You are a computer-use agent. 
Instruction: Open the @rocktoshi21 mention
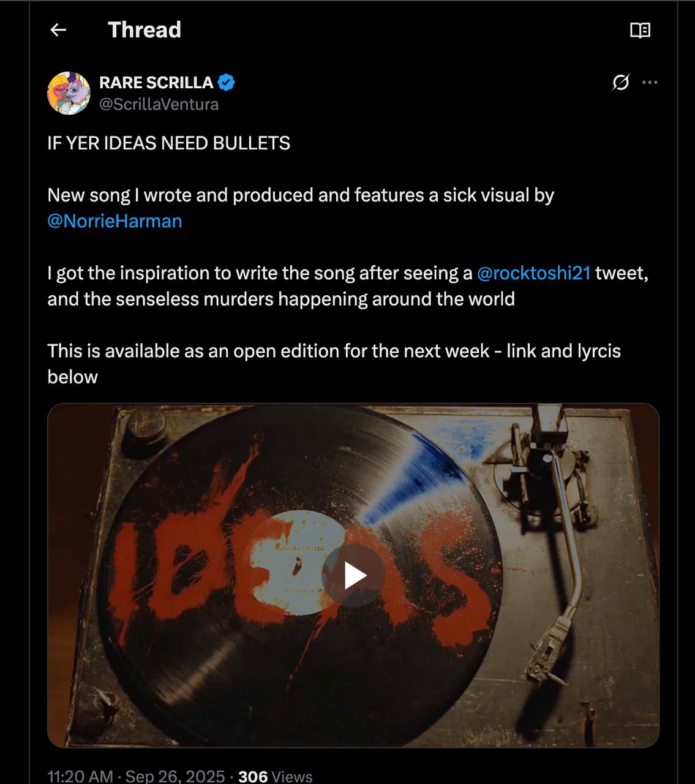(533, 273)
